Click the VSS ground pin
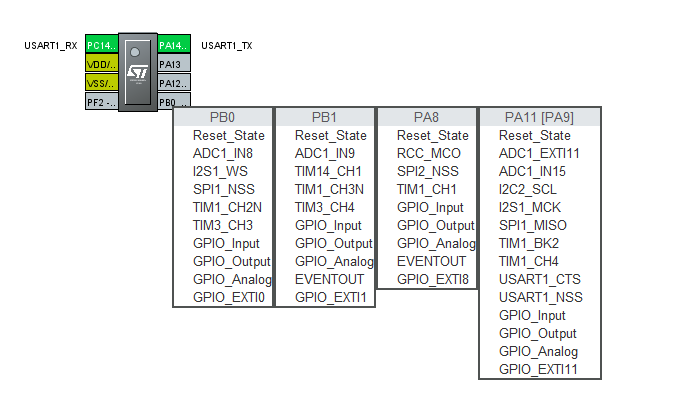Image resolution: width=675 pixels, height=408 pixels. [x=102, y=83]
